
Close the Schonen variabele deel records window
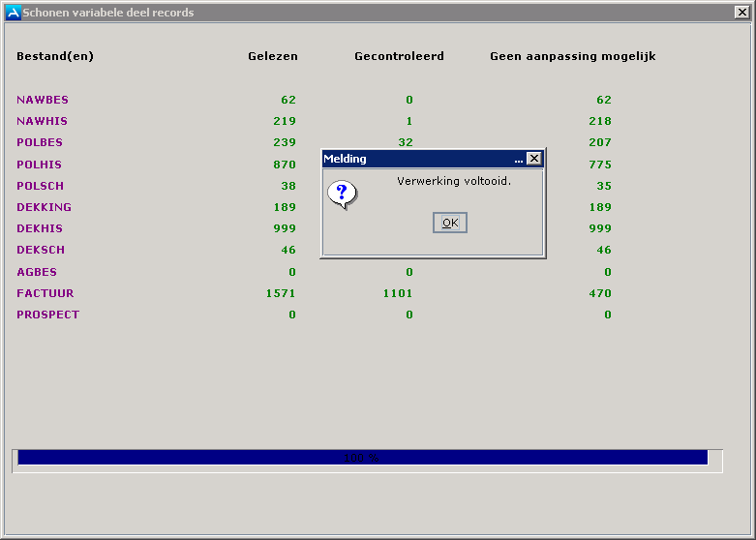(741, 13)
